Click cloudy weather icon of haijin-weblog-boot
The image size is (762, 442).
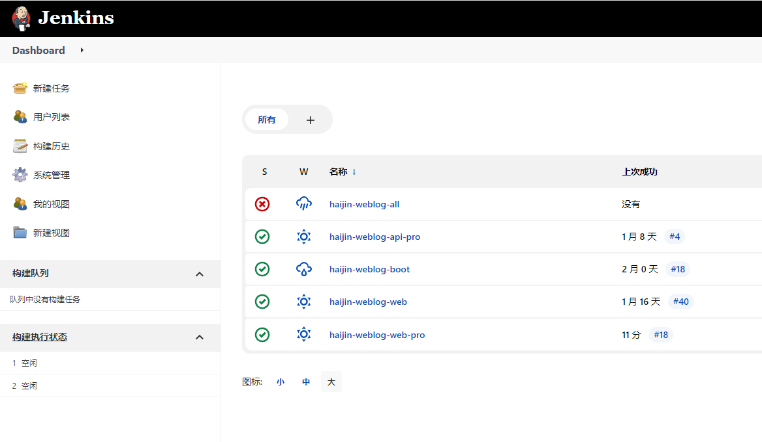(304, 269)
